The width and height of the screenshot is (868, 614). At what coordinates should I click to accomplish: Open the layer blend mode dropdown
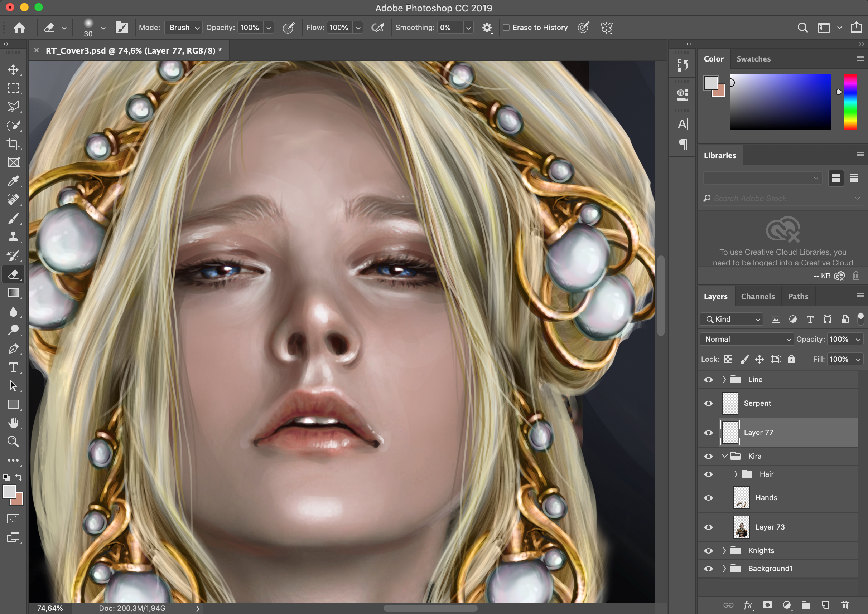[x=746, y=339]
